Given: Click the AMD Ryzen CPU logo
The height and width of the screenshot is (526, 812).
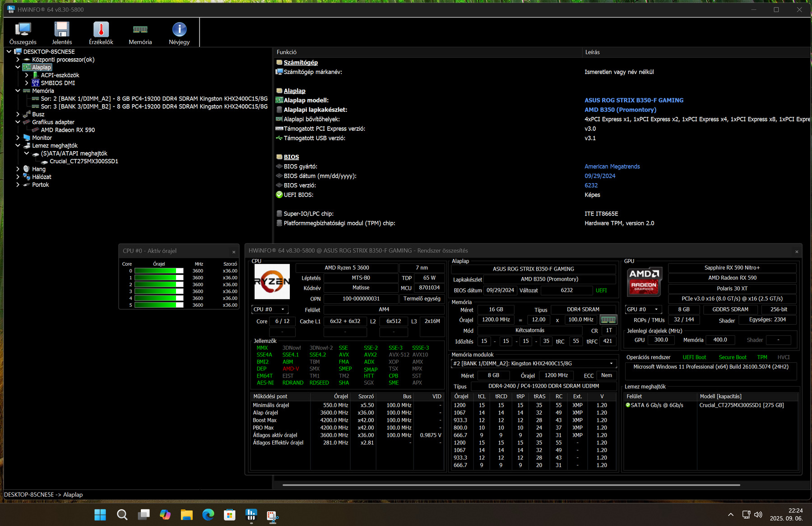Looking at the screenshot, I should [272, 281].
